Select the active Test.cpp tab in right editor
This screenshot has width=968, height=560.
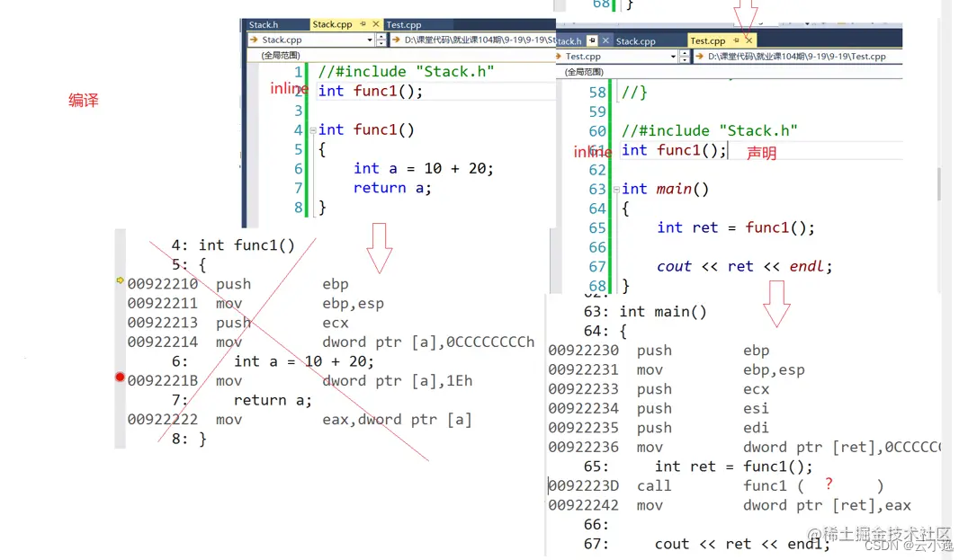[708, 40]
